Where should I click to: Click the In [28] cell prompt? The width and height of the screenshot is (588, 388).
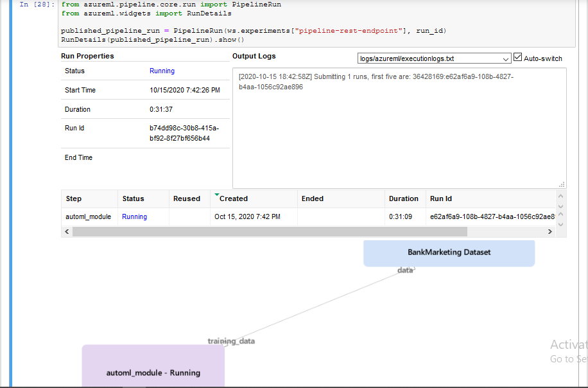click(x=37, y=4)
